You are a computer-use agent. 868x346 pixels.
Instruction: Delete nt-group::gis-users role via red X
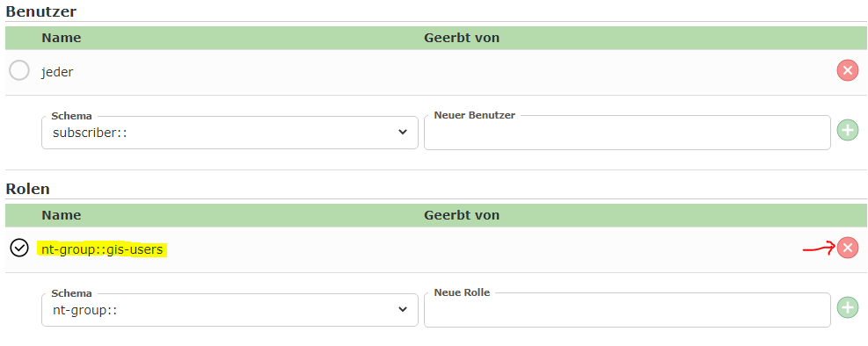847,248
